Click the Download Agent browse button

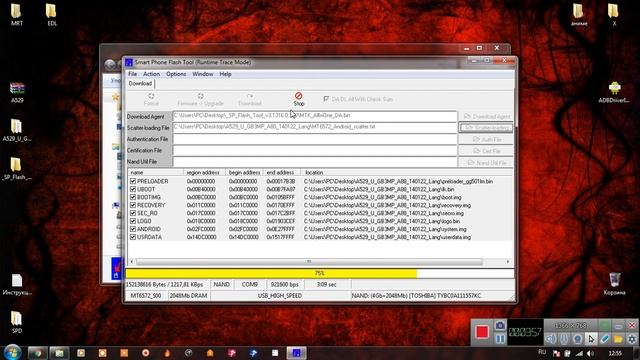point(487,116)
